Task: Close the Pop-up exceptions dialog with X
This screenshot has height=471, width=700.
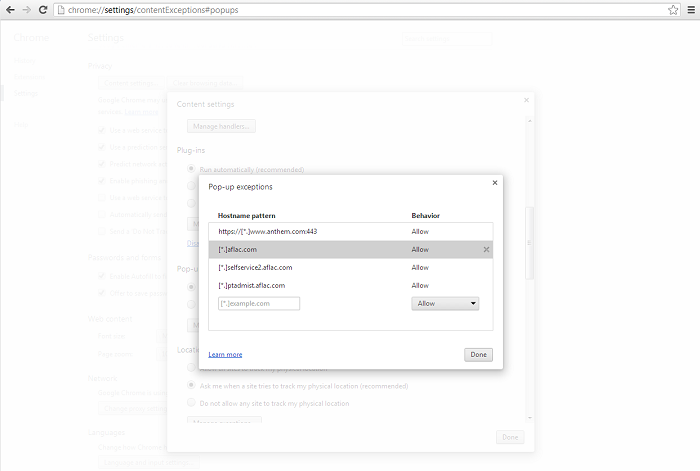Action: [494, 183]
